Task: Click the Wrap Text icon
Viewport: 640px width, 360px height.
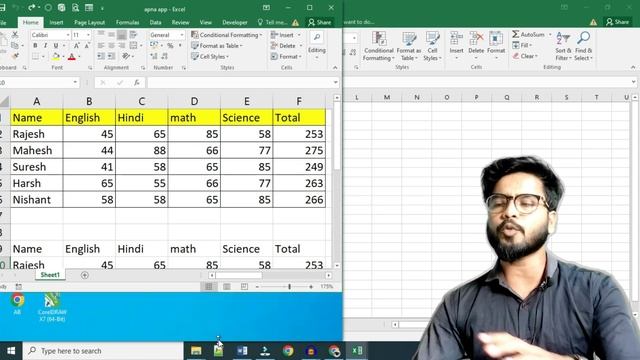Action: coord(133,35)
